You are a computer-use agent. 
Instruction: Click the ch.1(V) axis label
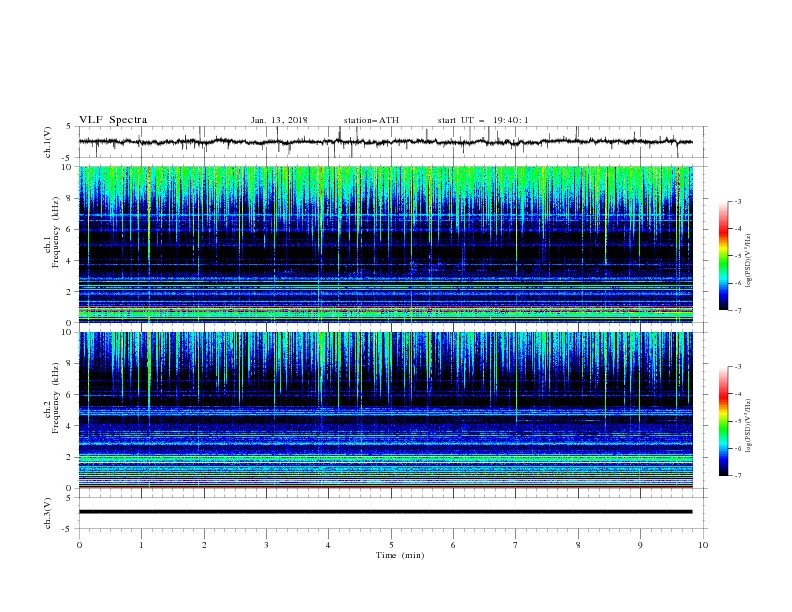[x=48, y=142]
